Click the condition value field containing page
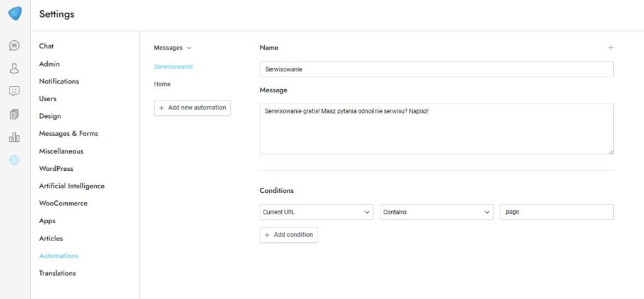Image resolution: width=644 pixels, height=299 pixels. pos(557,212)
